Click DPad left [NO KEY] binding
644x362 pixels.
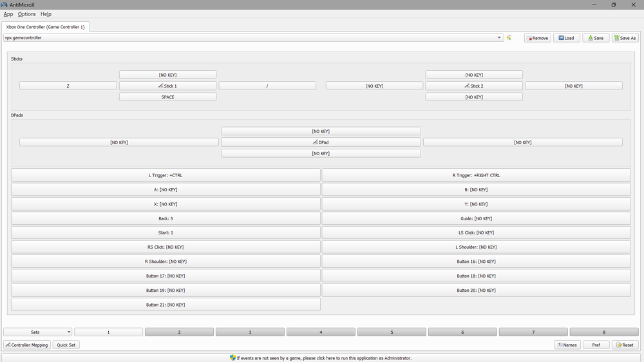tap(119, 142)
